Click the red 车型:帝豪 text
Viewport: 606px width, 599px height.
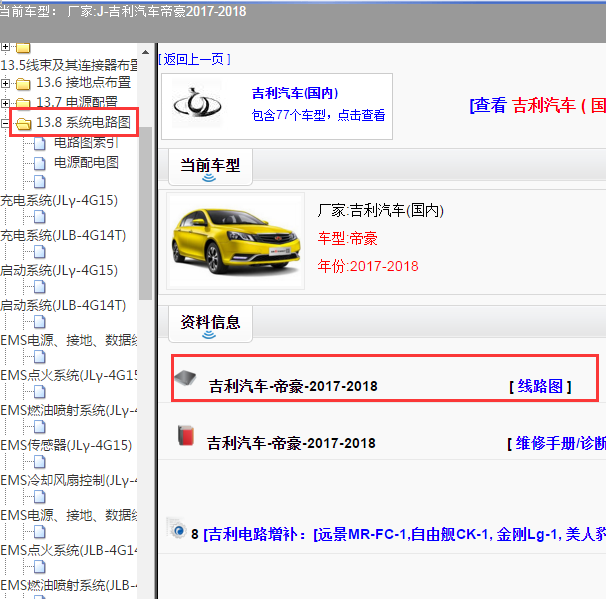[347, 238]
